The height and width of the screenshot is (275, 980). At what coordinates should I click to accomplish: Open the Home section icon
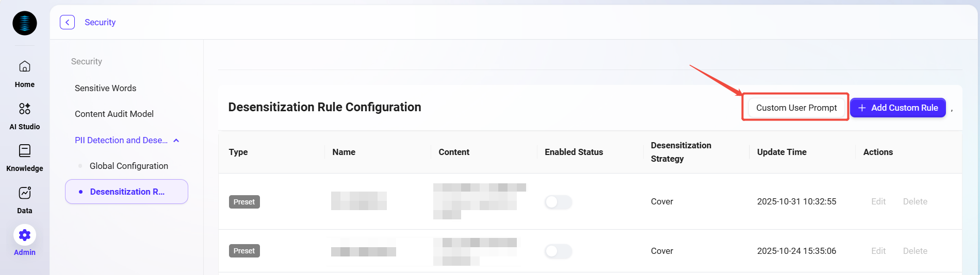click(25, 67)
